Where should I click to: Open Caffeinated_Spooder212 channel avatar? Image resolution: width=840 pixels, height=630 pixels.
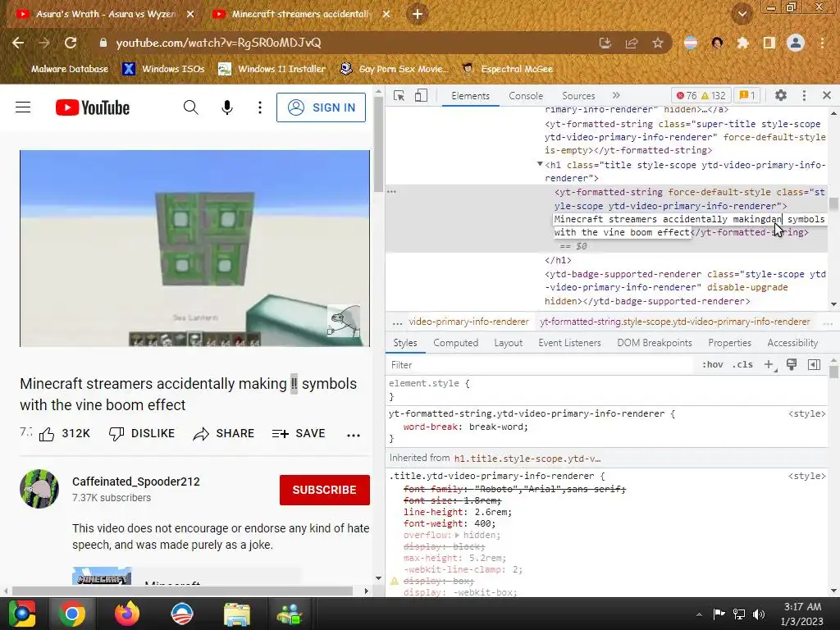pos(39,489)
